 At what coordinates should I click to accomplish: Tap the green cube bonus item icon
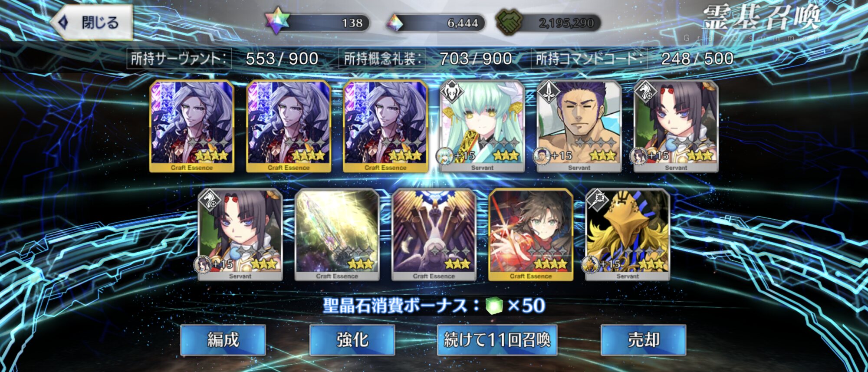coord(494,306)
